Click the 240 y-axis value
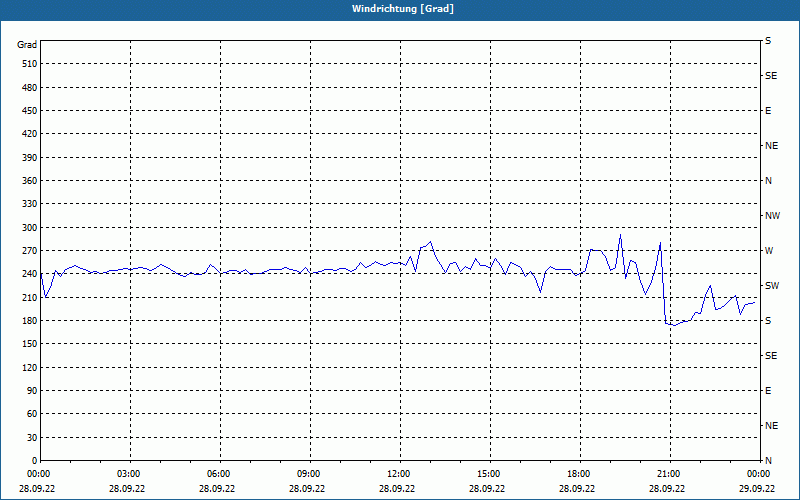Screen dimensions: 800x500 pyautogui.click(x=29, y=274)
